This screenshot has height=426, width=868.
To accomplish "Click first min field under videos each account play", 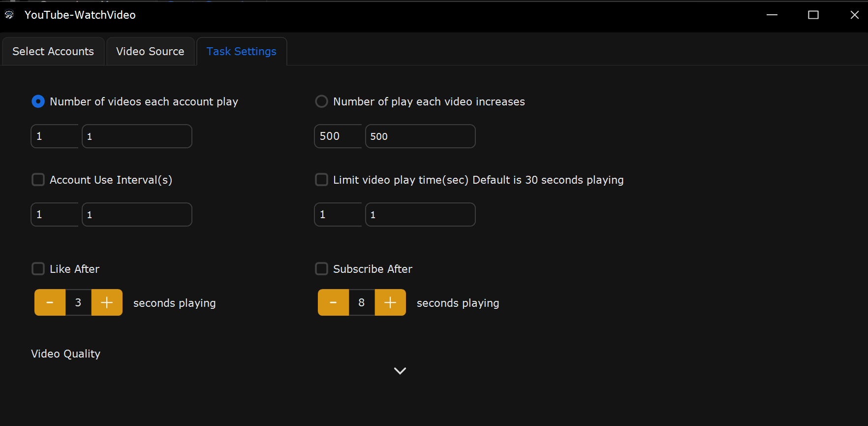I will [x=55, y=136].
